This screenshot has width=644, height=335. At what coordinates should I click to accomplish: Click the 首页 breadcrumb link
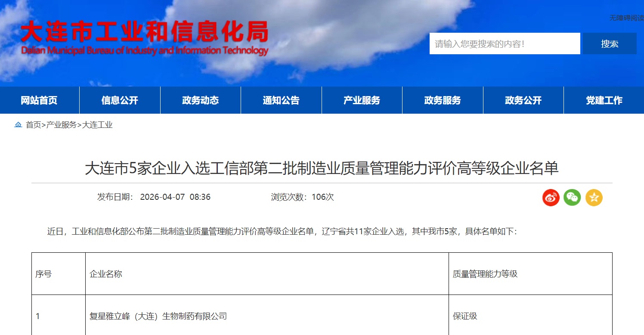coord(34,125)
